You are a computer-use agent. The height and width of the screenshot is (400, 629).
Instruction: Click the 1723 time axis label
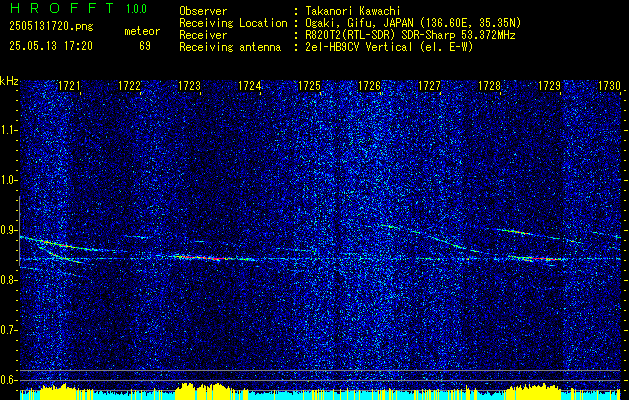[x=189, y=86]
